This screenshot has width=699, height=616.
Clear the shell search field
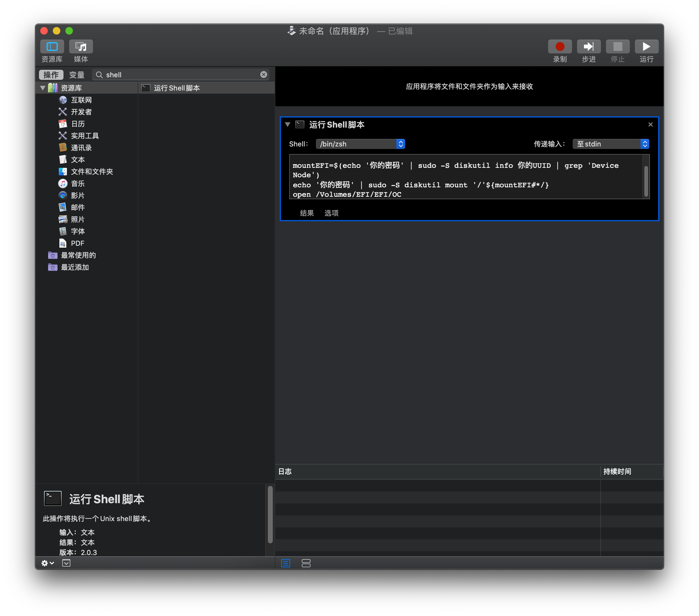[263, 74]
